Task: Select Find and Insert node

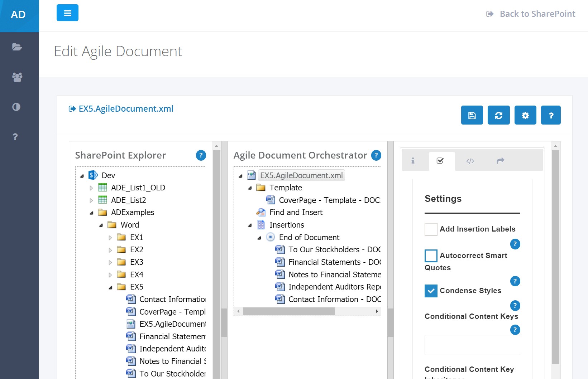Action: click(296, 213)
